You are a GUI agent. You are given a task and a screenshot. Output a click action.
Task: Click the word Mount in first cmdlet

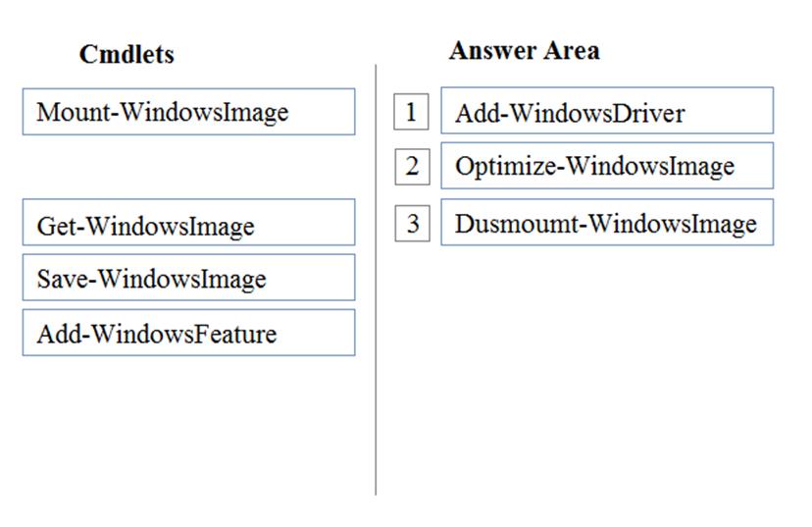point(74,112)
